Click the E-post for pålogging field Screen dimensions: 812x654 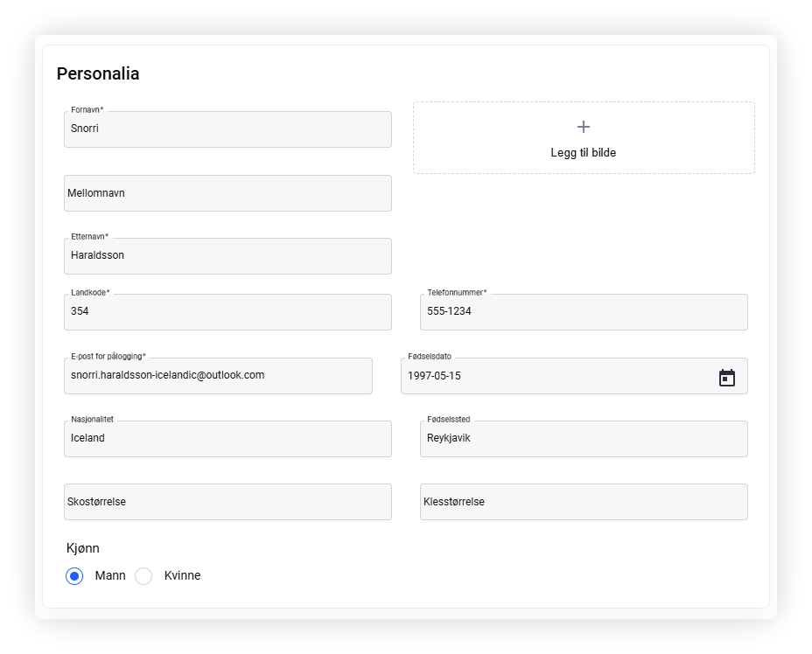218,376
